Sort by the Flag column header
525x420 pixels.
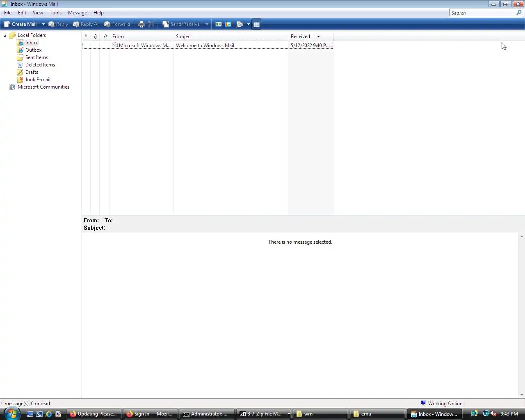[105, 37]
